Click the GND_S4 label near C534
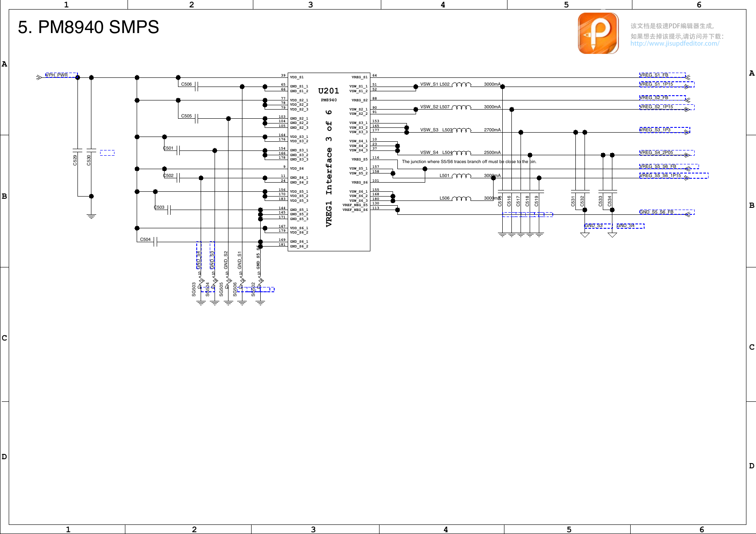The image size is (756, 534). (x=625, y=226)
